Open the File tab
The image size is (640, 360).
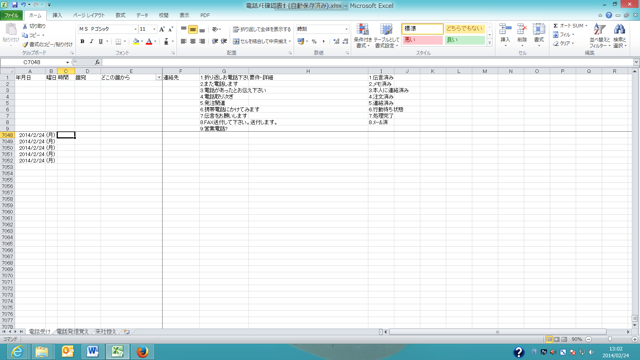click(11, 16)
